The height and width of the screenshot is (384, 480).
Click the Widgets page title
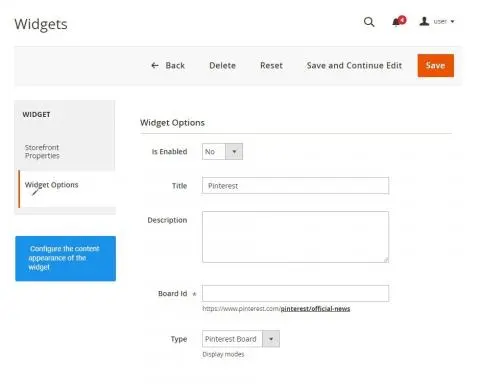tap(41, 24)
